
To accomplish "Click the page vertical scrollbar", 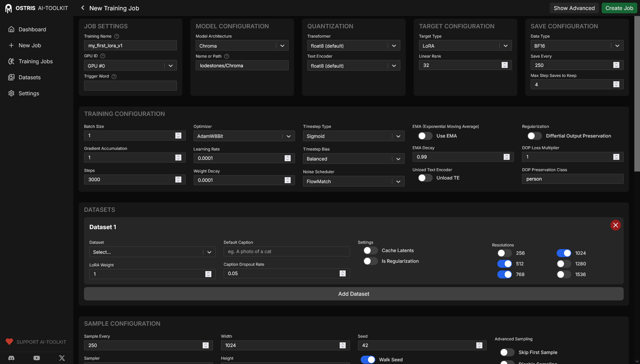I will [x=637, y=93].
